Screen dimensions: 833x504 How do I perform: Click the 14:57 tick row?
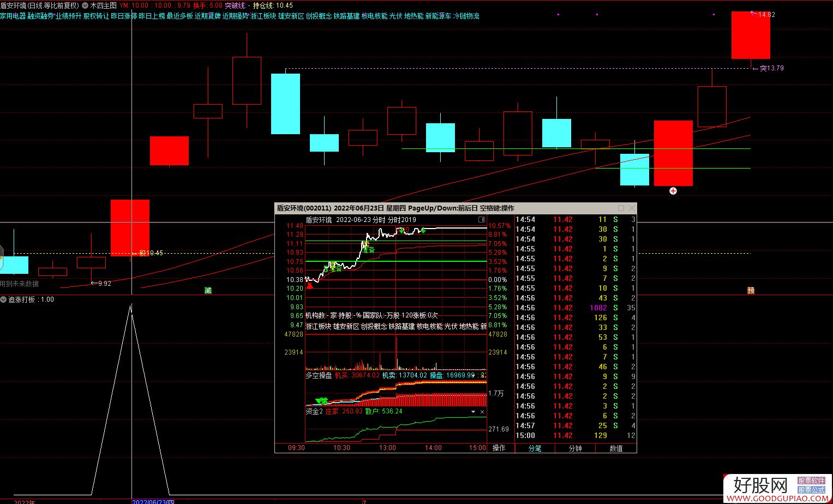tap(576, 425)
